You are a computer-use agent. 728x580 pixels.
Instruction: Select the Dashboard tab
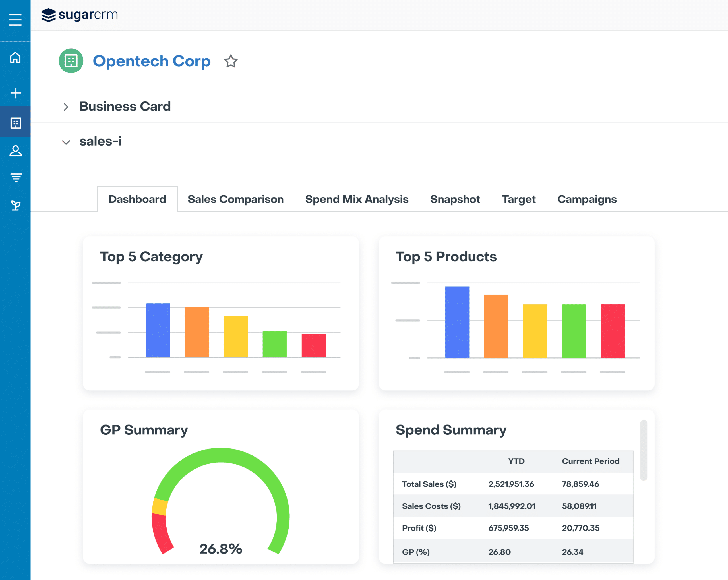point(137,199)
